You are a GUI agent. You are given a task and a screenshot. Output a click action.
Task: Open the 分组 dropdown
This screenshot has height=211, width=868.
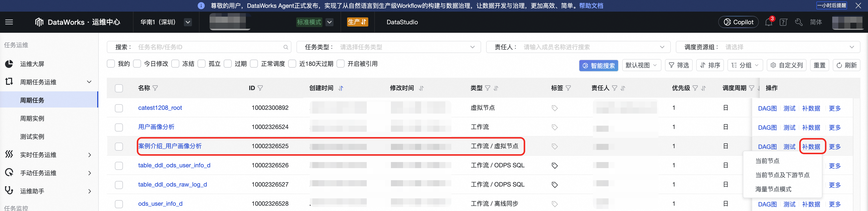point(745,65)
